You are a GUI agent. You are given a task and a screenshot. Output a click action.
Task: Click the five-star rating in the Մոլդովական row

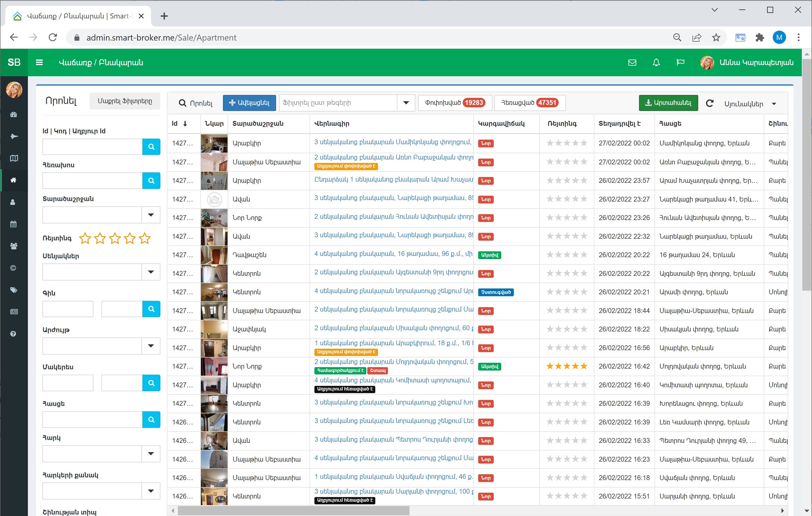tap(567, 366)
